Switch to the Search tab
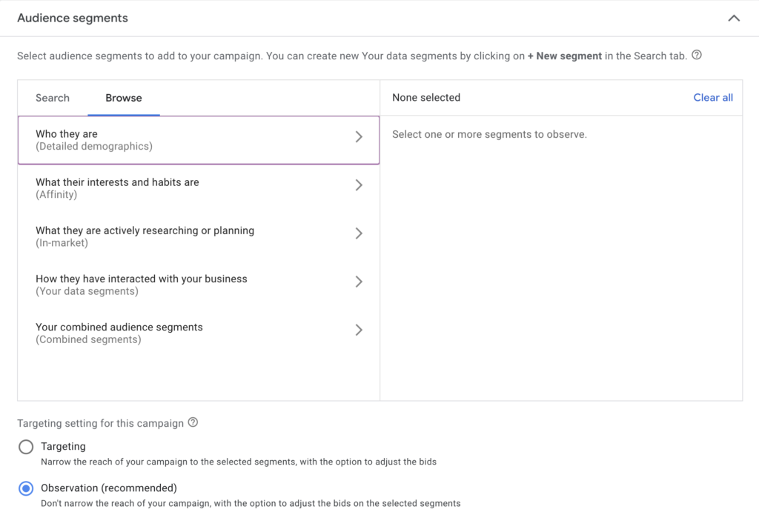The image size is (759, 532). (x=52, y=98)
